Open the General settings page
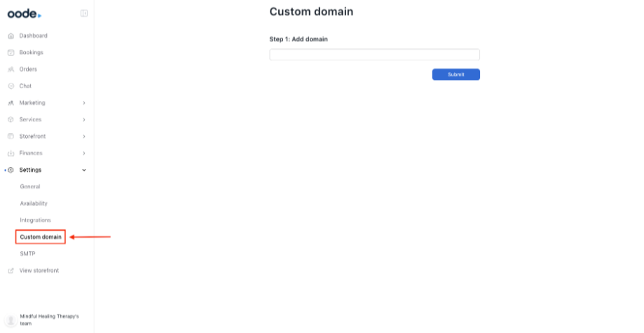The width and height of the screenshot is (644, 333). 30,186
